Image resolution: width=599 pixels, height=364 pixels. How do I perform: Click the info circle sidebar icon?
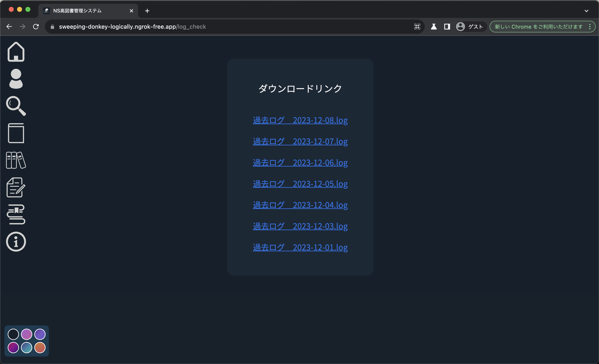tap(16, 242)
